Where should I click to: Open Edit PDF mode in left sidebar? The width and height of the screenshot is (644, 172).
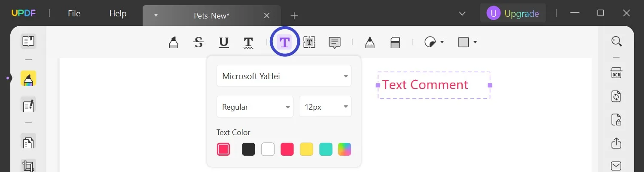[x=28, y=105]
